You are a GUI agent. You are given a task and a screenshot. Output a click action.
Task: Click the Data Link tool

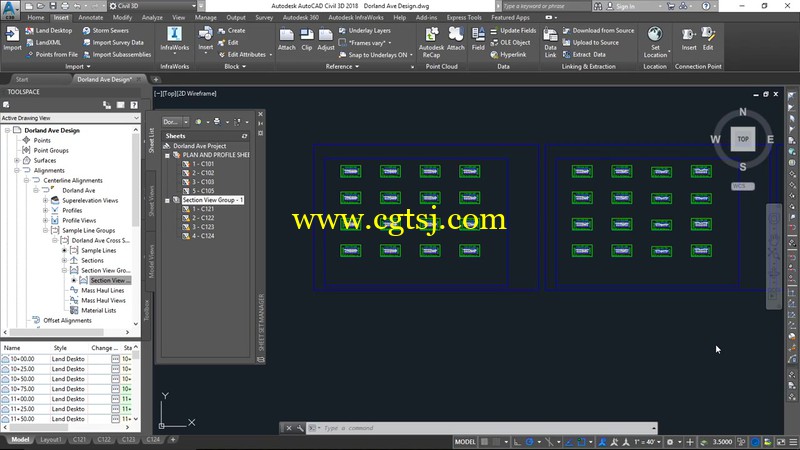(550, 42)
